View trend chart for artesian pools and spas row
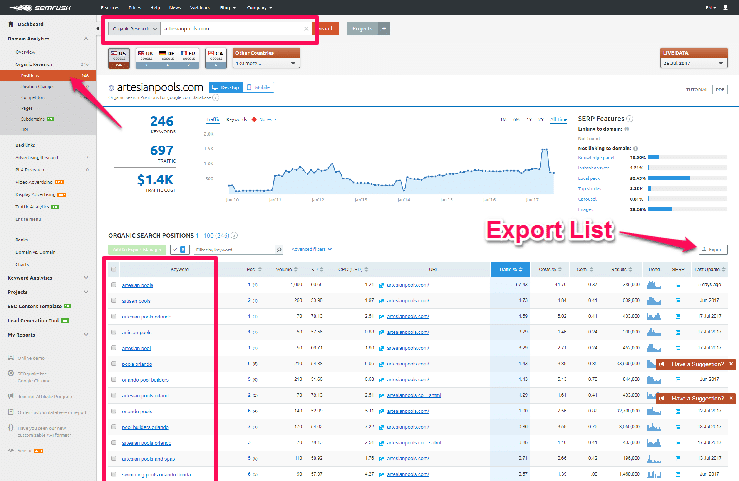This screenshot has height=481, width=739. point(654,458)
